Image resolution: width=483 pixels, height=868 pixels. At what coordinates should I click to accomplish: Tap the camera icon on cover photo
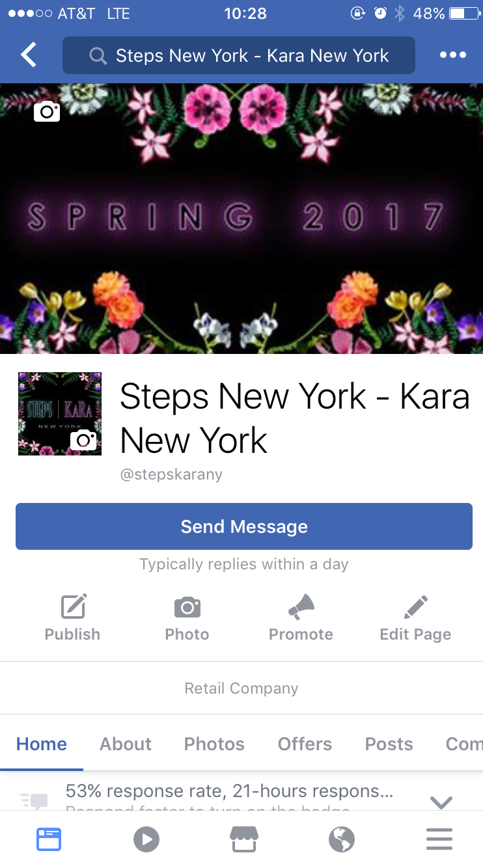(x=47, y=111)
